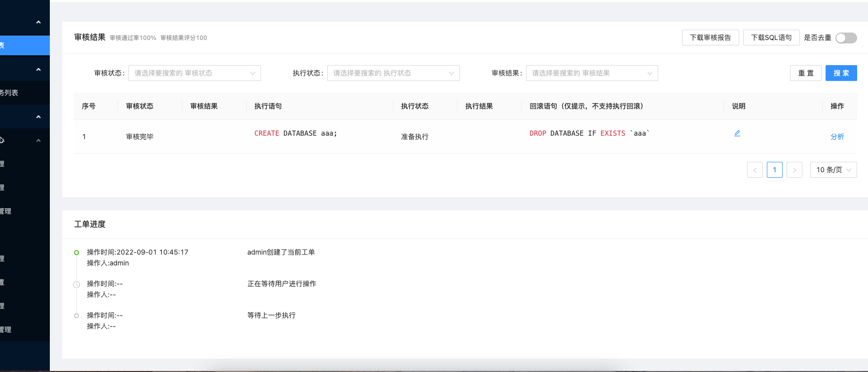The width and height of the screenshot is (868, 372).
Task: Click the CREATE DATABASE aaa; statement cell
Action: coord(296,133)
